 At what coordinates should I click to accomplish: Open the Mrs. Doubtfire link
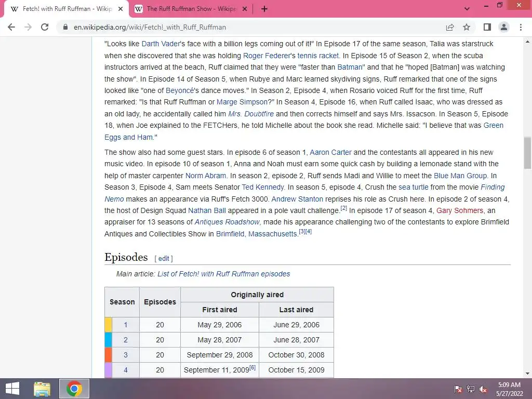[251, 114]
